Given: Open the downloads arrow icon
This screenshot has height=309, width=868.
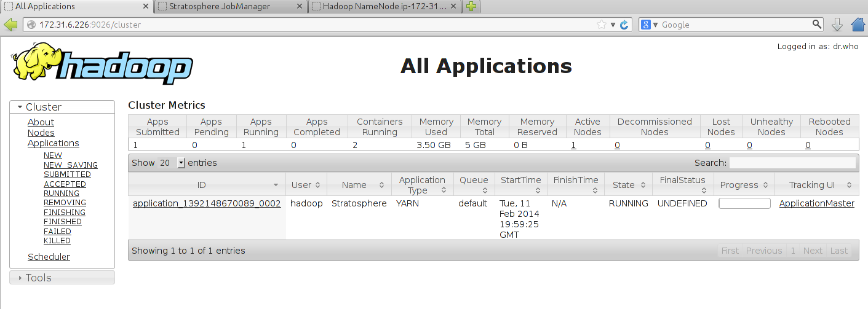Looking at the screenshot, I should [837, 25].
